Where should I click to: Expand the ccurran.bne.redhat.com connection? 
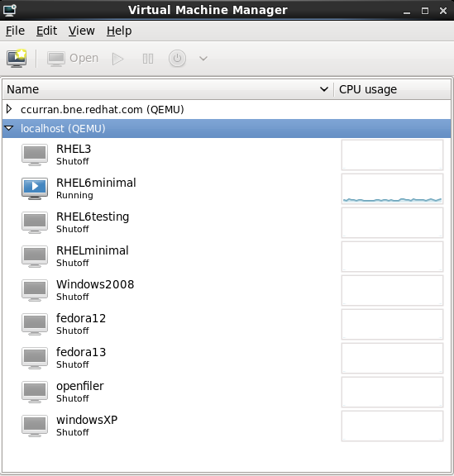[9, 109]
